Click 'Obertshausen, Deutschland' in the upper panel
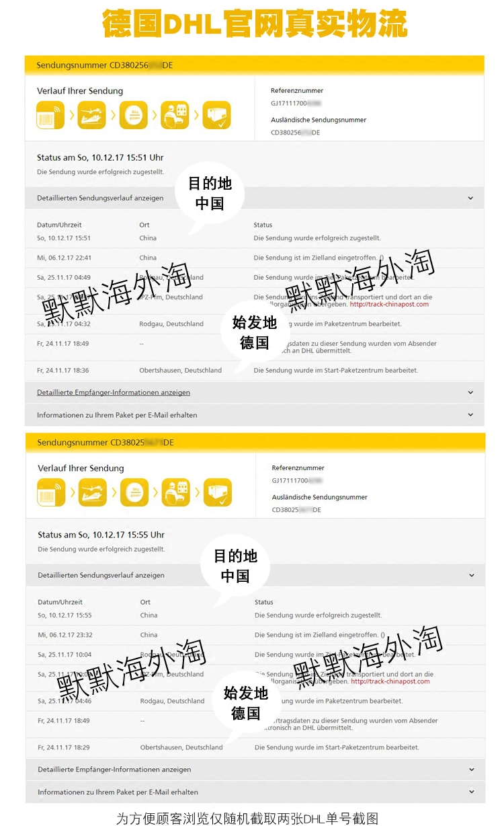The height and width of the screenshot is (826, 504). click(181, 370)
